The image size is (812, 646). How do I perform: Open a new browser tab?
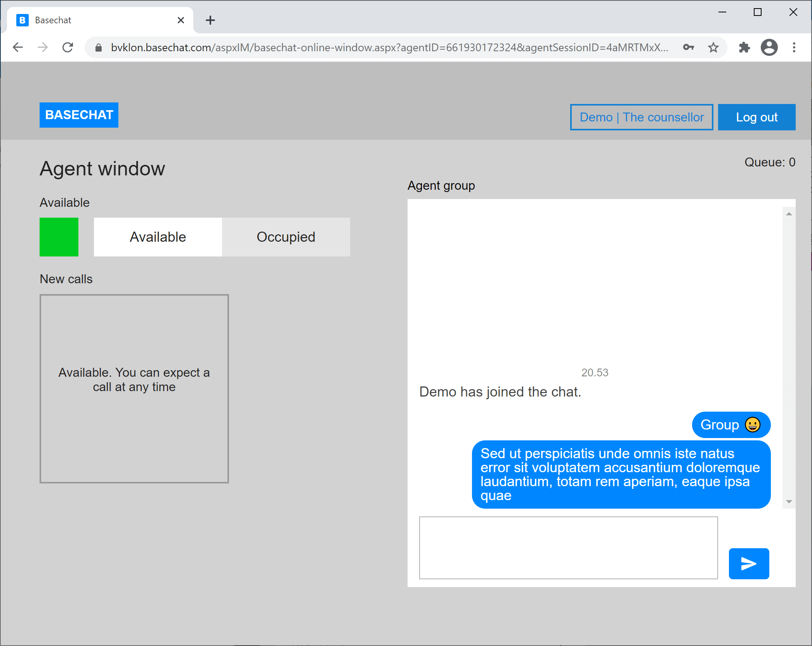click(210, 20)
